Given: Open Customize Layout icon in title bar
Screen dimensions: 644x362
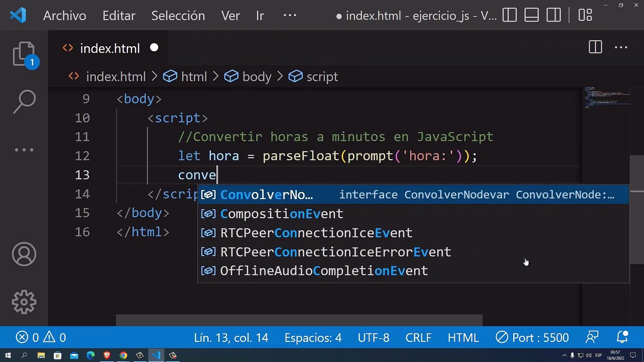Looking at the screenshot, I should (x=585, y=16).
